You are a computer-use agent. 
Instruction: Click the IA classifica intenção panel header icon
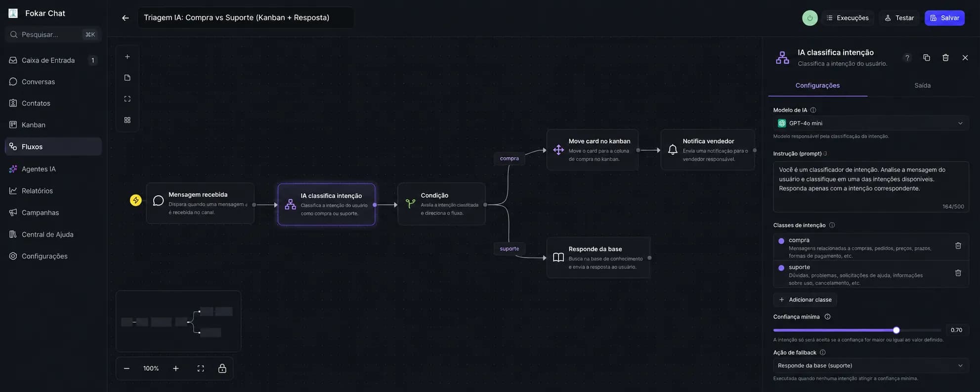[x=782, y=58]
